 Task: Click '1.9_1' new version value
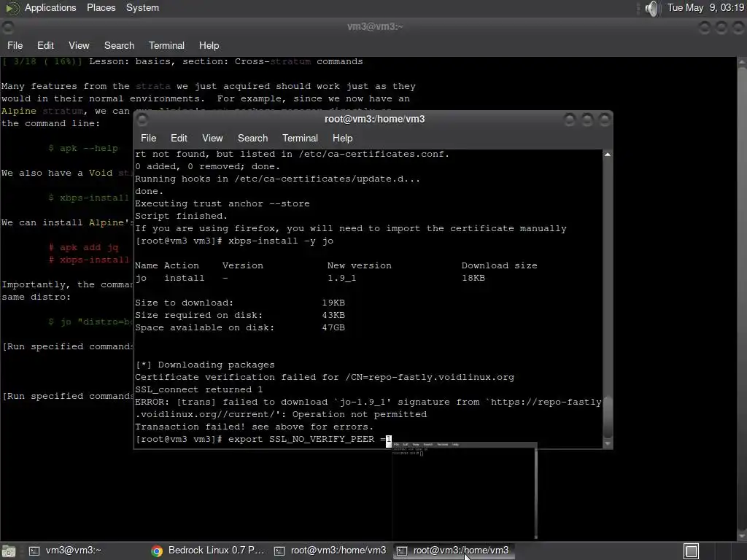tap(341, 278)
